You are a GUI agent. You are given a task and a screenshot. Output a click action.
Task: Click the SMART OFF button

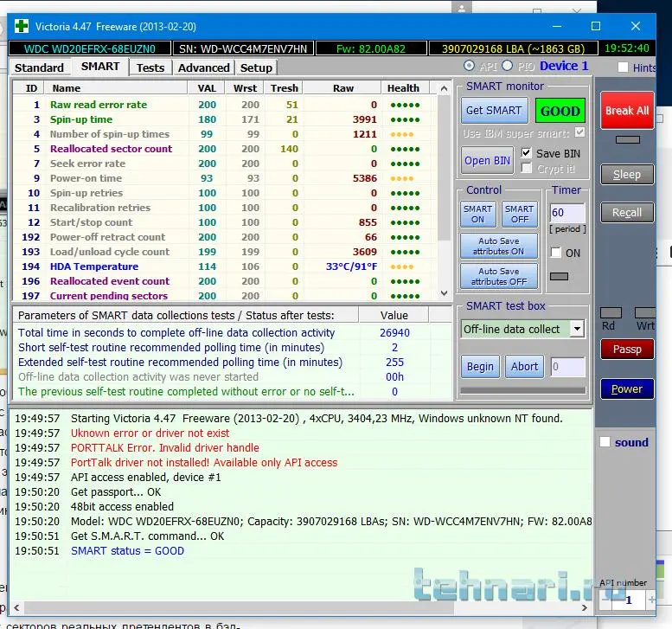pos(520,214)
